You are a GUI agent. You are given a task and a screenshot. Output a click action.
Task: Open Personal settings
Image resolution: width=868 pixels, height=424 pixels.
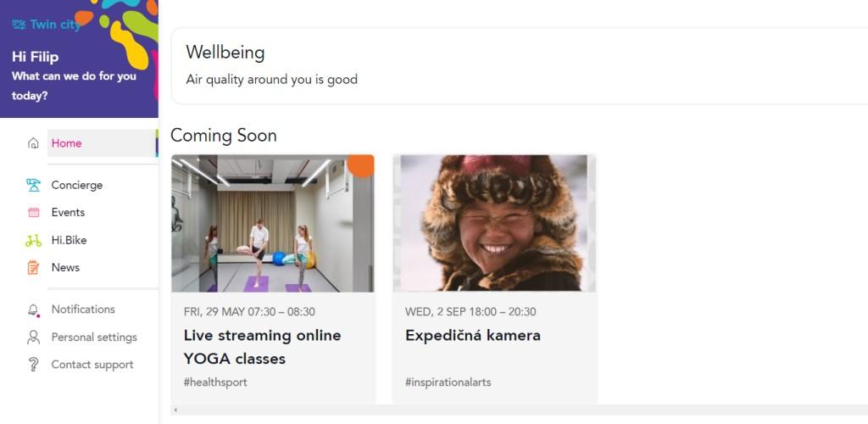[x=94, y=338]
